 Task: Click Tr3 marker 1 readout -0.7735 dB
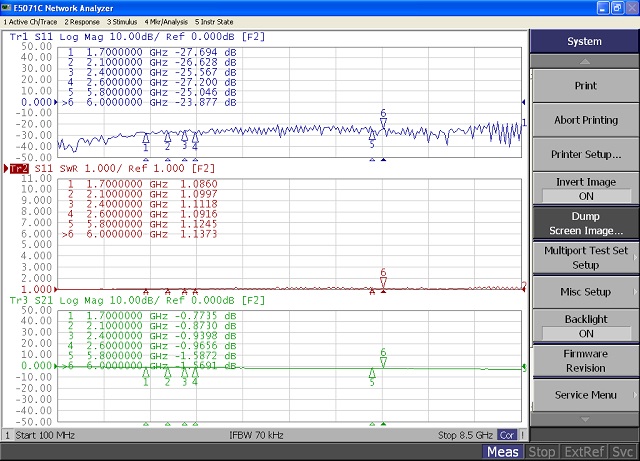pyautogui.click(x=206, y=316)
